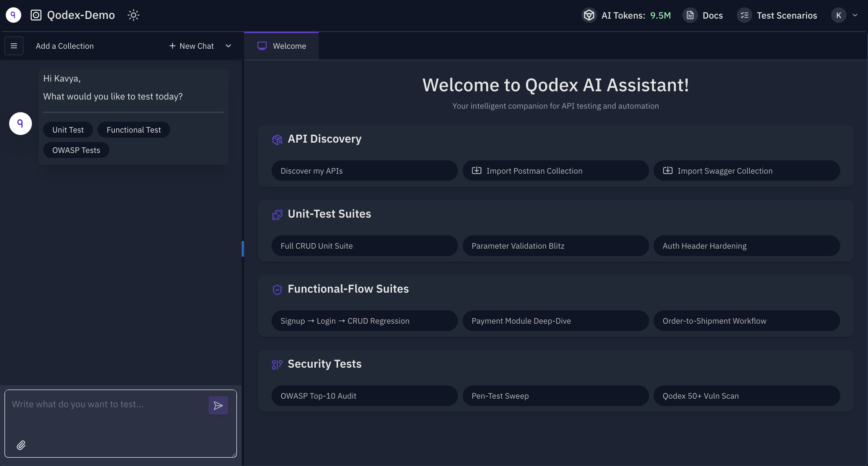This screenshot has height=466, width=868.
Task: Choose Order-to-Shipment Workflow
Action: 747,321
